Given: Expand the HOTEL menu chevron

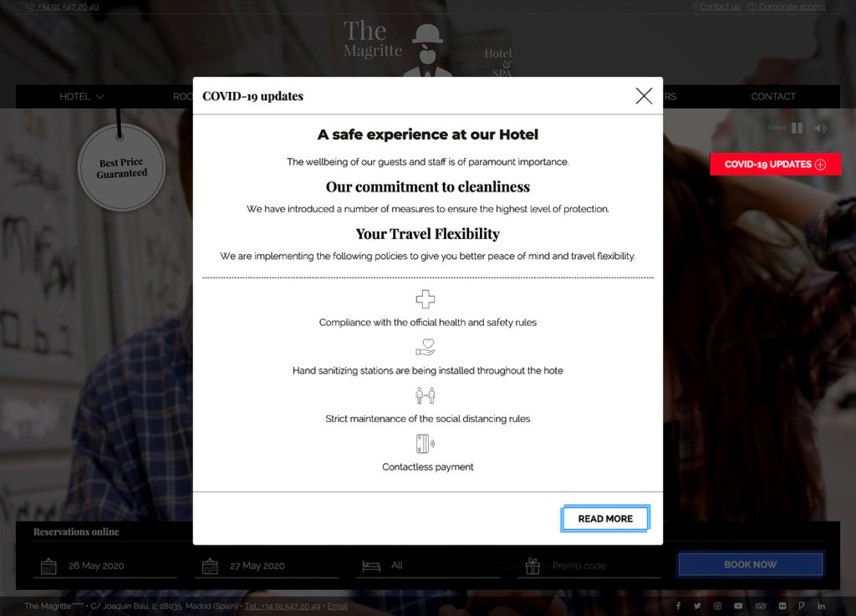Looking at the screenshot, I should 100,97.
